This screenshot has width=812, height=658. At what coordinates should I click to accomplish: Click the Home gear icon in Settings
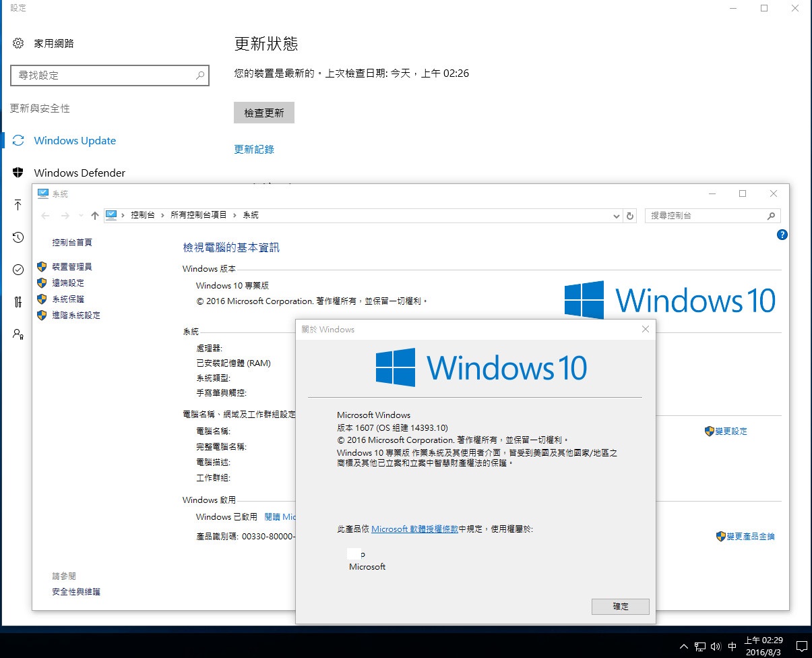tap(18, 43)
